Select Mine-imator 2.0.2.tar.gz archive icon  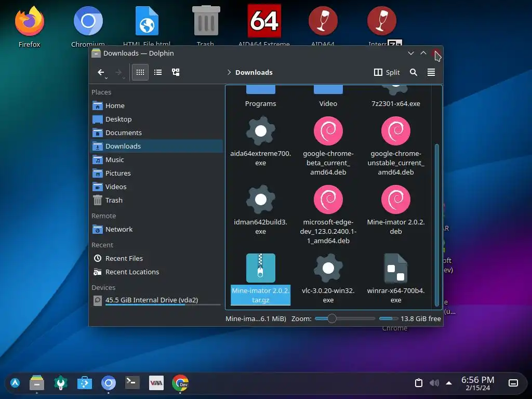261,268
